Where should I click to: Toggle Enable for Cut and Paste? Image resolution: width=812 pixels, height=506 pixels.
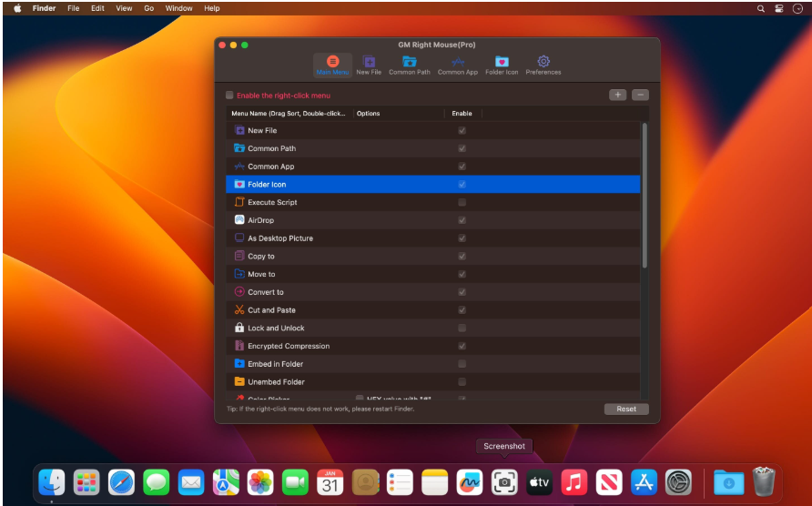click(x=462, y=310)
